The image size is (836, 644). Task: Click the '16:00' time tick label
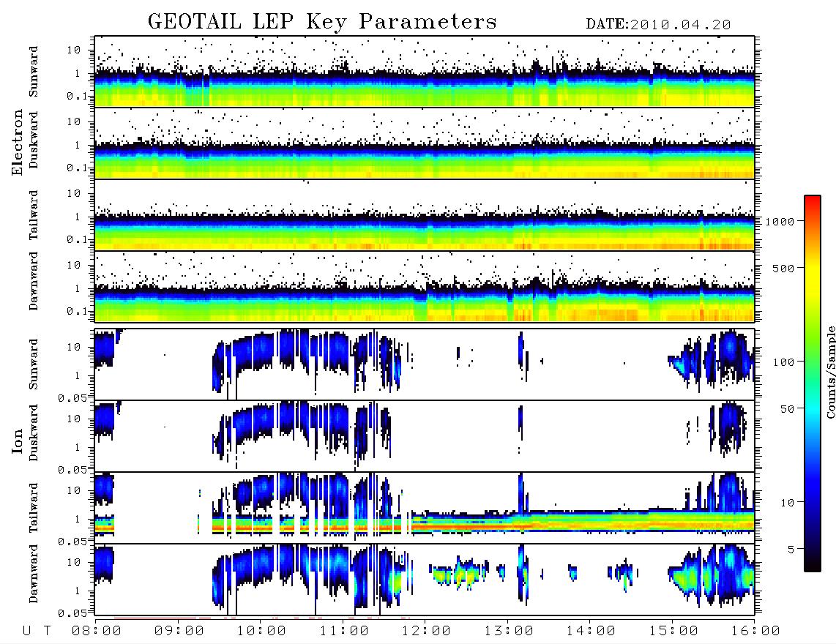tap(755, 631)
